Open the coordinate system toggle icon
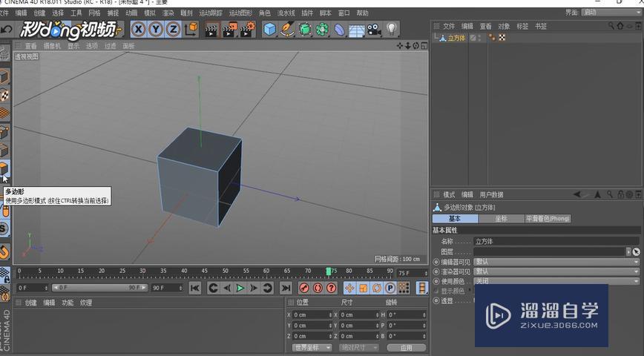This screenshot has width=644, height=356. click(191, 29)
